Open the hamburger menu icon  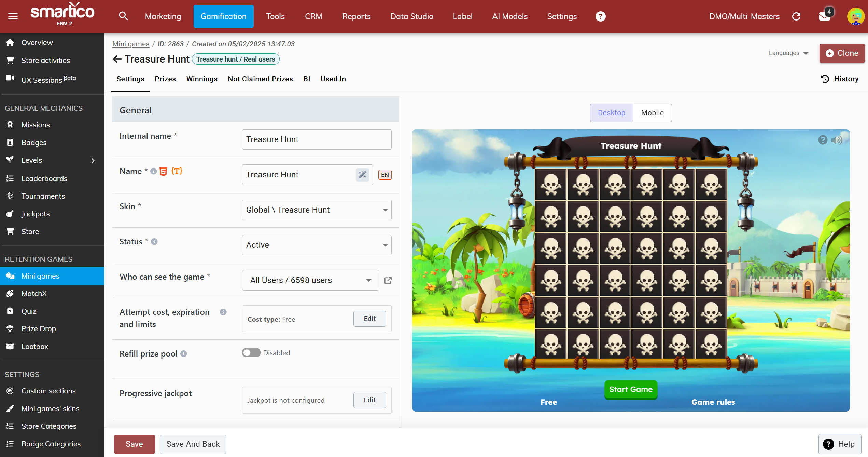pos(13,16)
